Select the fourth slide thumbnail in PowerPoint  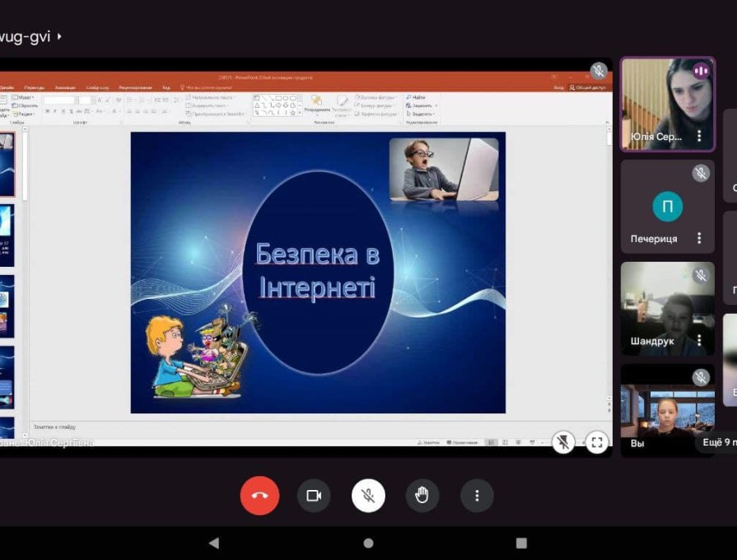(x=7, y=377)
